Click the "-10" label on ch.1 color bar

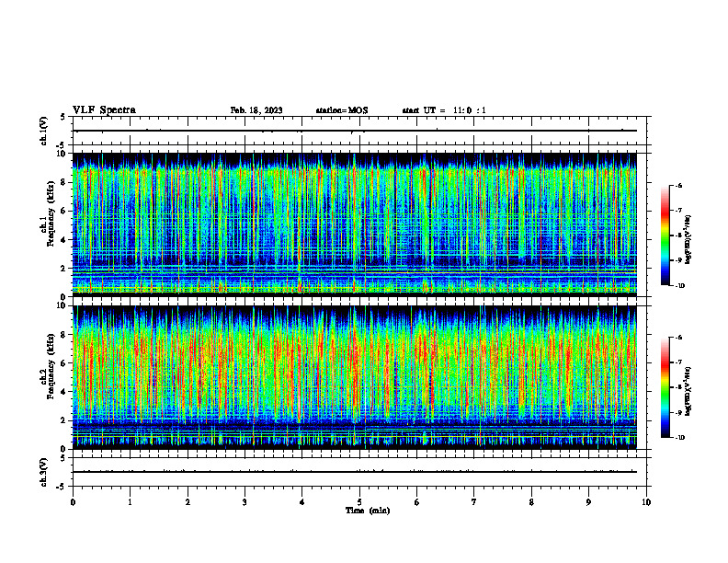pos(679,286)
